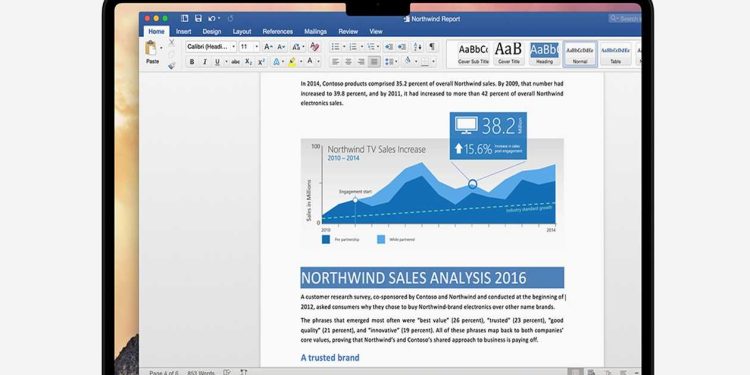Open the Change Case icon
The image size is (750, 375).
coord(296,47)
